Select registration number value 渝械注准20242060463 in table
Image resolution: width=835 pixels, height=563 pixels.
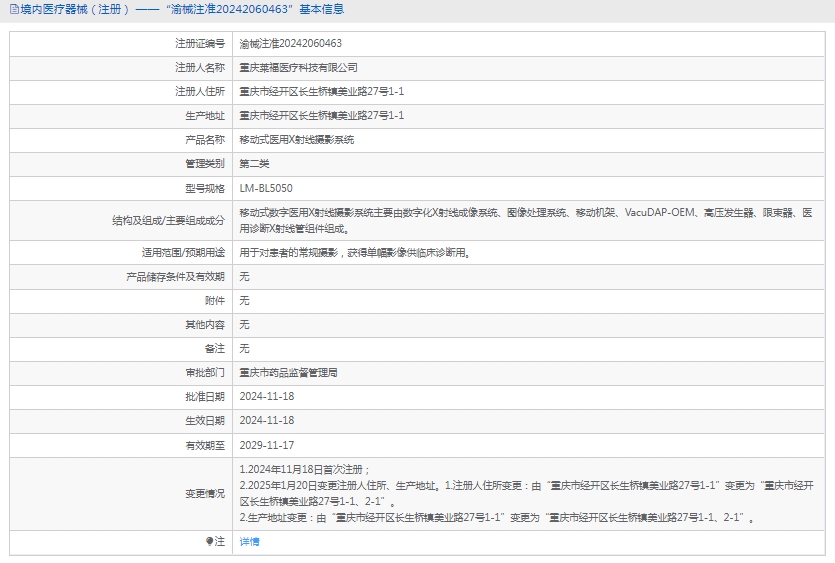coord(290,44)
